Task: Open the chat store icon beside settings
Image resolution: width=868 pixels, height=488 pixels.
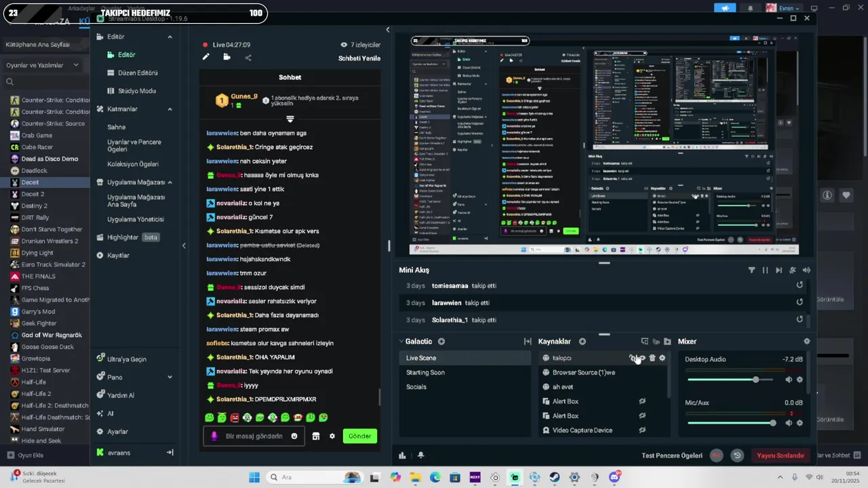Action: click(x=316, y=436)
